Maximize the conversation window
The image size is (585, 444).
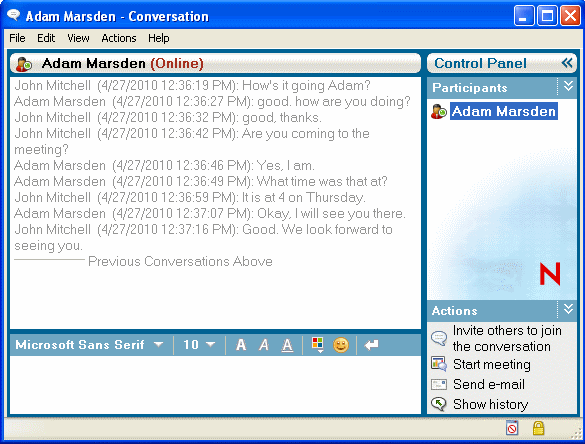(547, 16)
